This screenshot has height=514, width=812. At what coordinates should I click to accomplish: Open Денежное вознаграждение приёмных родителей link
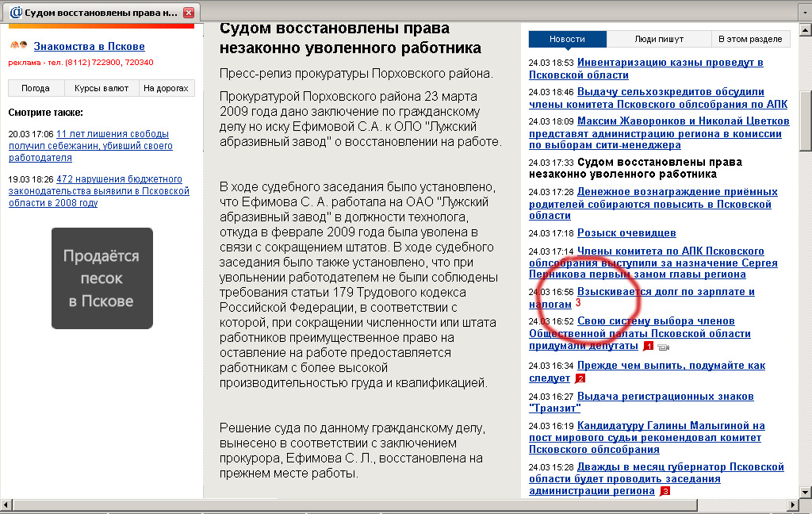click(x=653, y=204)
